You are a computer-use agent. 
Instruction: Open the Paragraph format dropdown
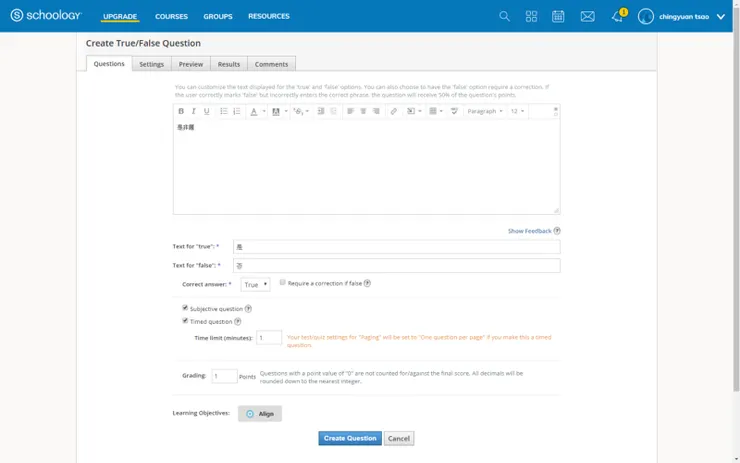click(485, 111)
